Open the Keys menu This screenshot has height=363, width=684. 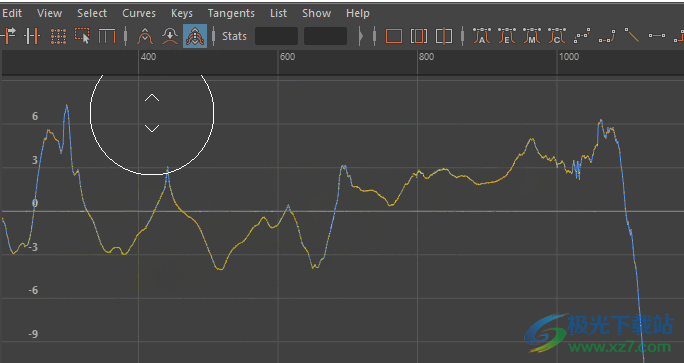181,14
